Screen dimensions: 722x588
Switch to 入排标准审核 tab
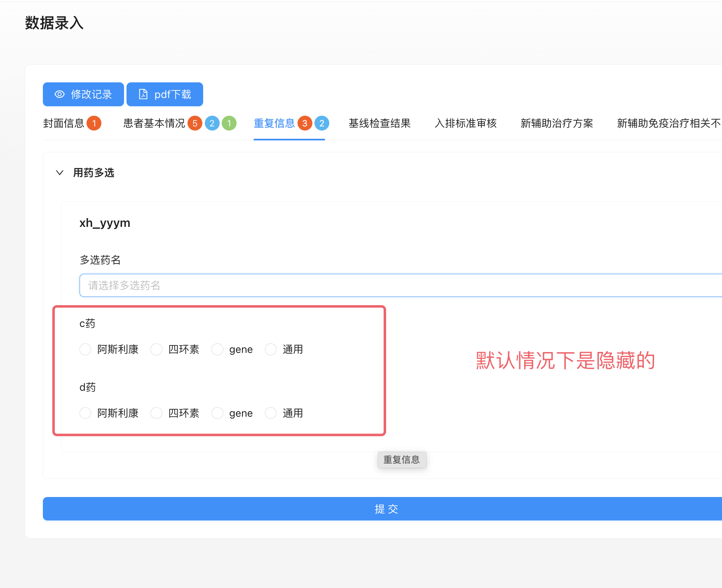[x=466, y=123]
